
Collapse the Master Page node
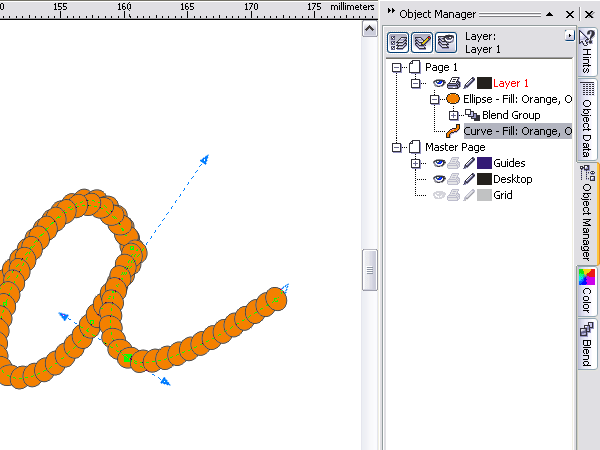(x=396, y=147)
